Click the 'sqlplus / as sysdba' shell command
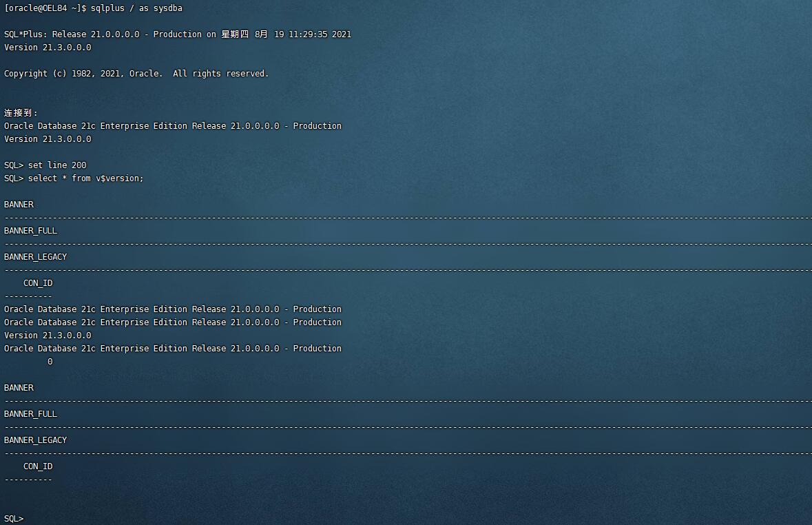This screenshot has height=525, width=812. tap(136, 8)
